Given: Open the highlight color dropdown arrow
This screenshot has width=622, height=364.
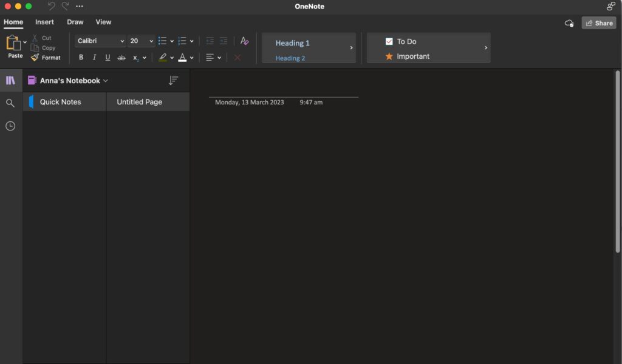Looking at the screenshot, I should coord(172,58).
